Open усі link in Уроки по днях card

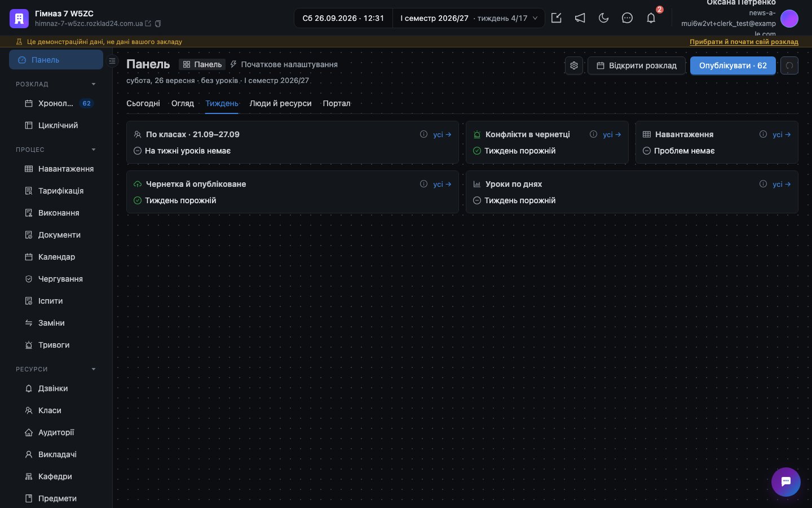pyautogui.click(x=782, y=184)
